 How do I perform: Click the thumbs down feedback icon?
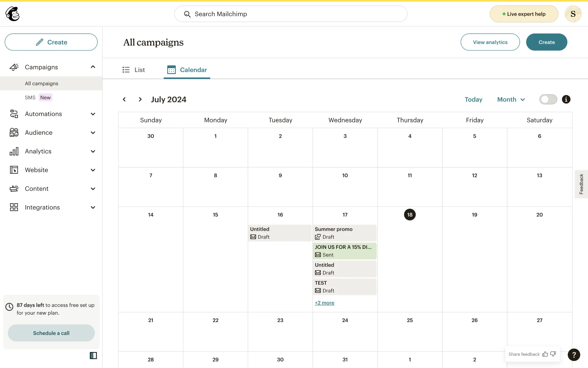pyautogui.click(x=553, y=354)
